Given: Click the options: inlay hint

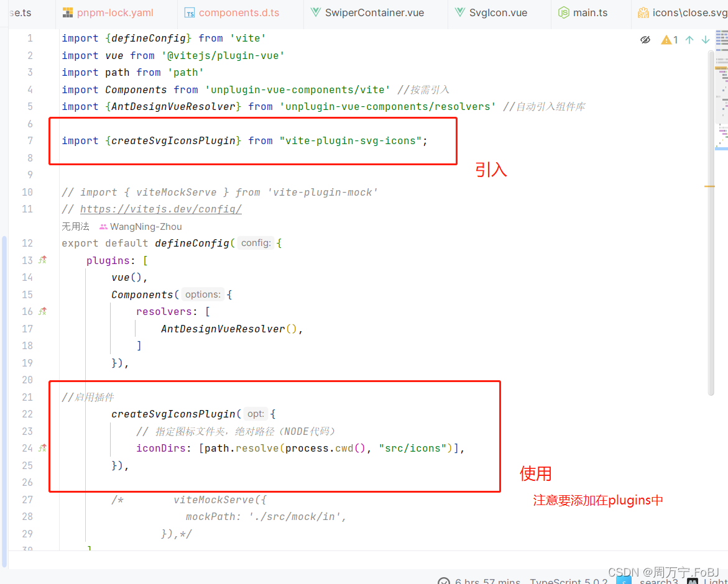Looking at the screenshot, I should click(203, 294).
